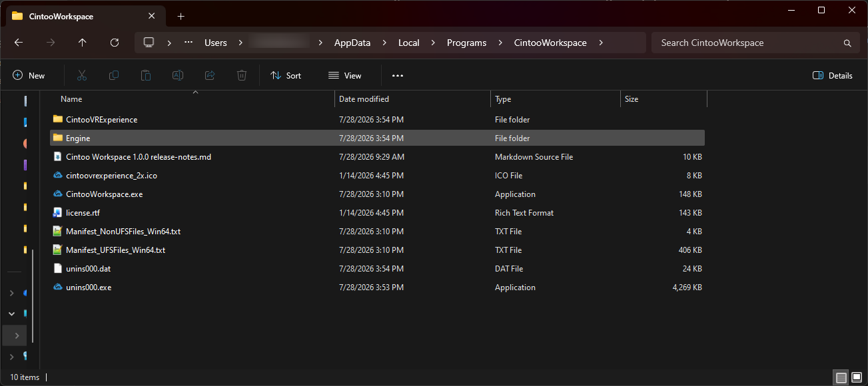Click the CintooWorkspace breadcrumb

click(x=550, y=43)
